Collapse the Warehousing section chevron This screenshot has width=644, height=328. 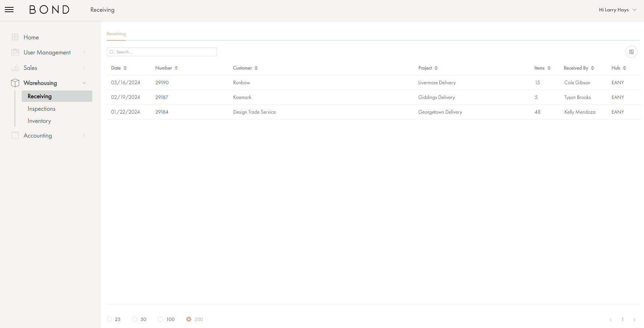click(x=84, y=83)
